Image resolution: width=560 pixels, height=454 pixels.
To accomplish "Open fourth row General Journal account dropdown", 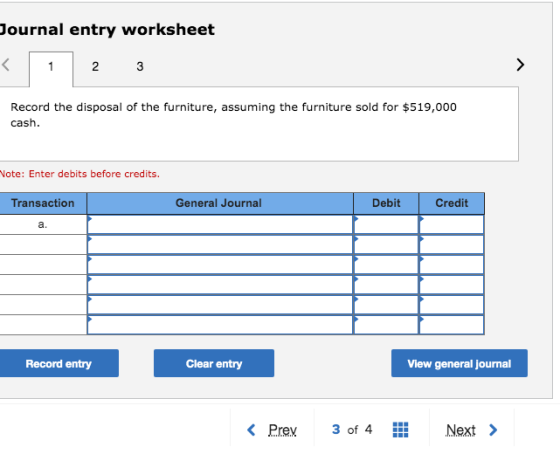I will pos(220,285).
